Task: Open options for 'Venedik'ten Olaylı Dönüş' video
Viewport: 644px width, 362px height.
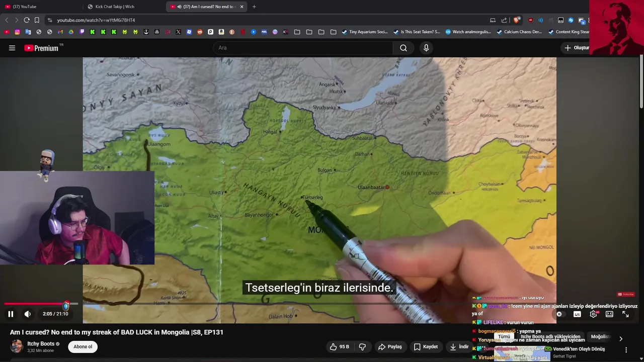Action: 626,350
